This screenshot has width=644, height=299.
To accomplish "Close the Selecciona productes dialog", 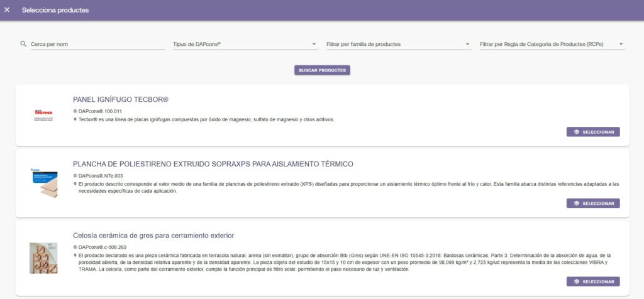I will [x=7, y=10].
